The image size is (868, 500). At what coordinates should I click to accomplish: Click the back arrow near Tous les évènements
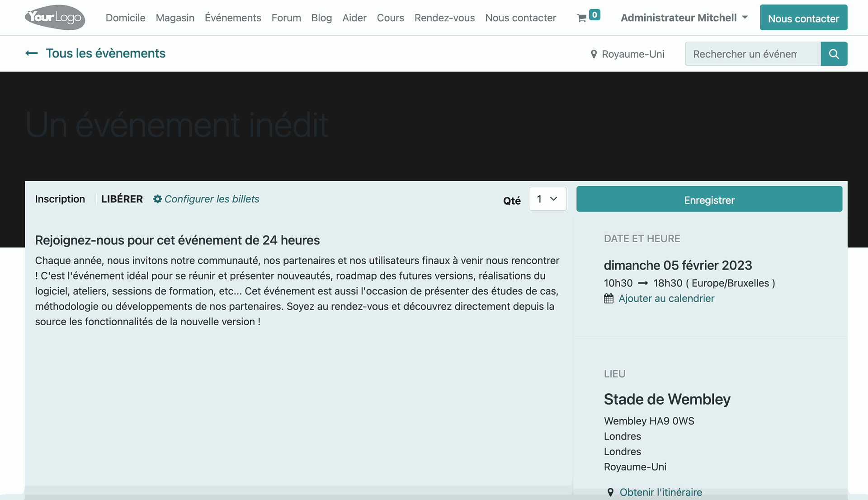tap(31, 53)
